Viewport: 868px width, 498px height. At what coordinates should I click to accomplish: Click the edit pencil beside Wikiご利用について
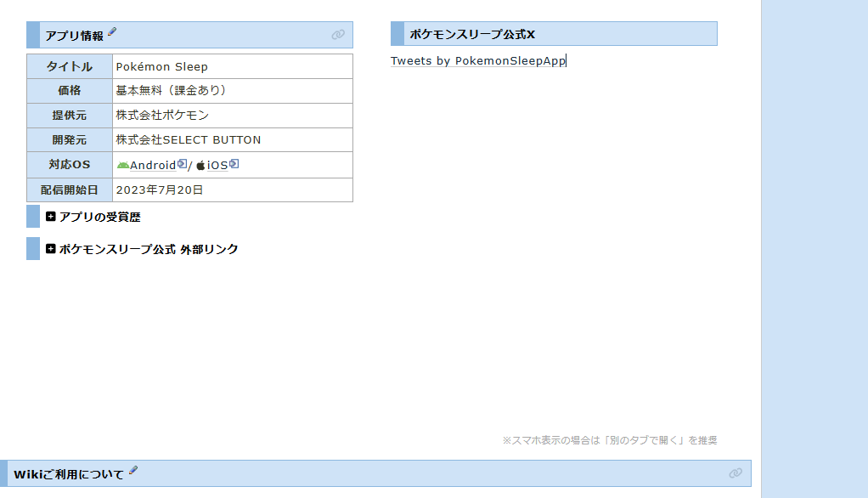(133, 471)
